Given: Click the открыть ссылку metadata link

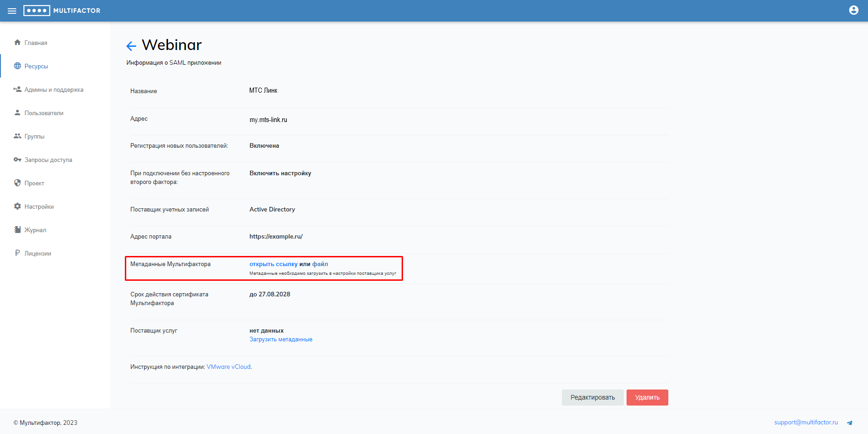Looking at the screenshot, I should pyautogui.click(x=274, y=264).
